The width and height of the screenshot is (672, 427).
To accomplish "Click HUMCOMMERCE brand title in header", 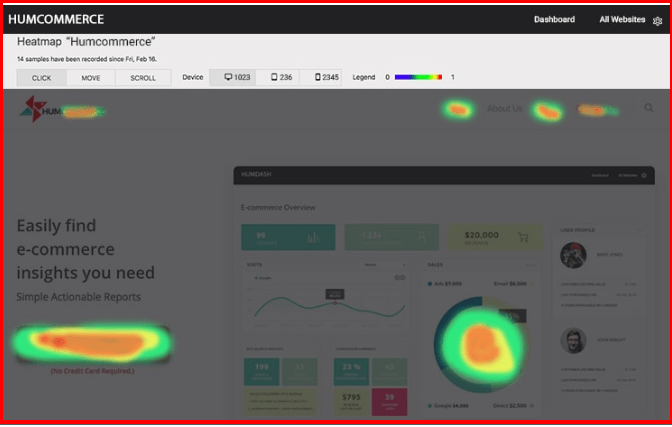I will click(x=55, y=19).
